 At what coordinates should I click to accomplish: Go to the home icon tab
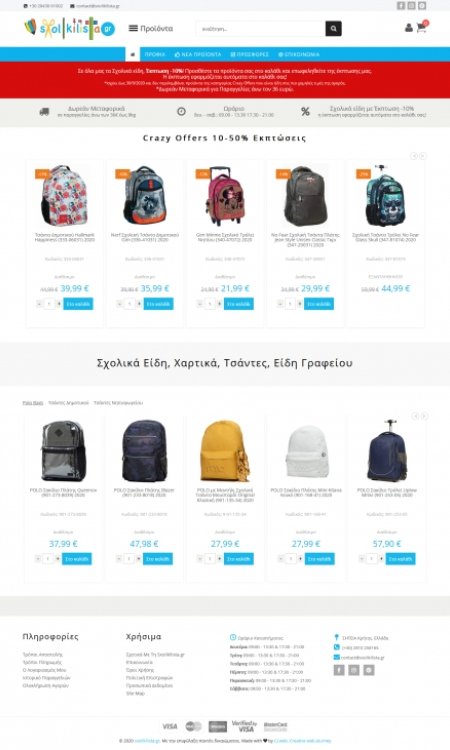coord(132,55)
